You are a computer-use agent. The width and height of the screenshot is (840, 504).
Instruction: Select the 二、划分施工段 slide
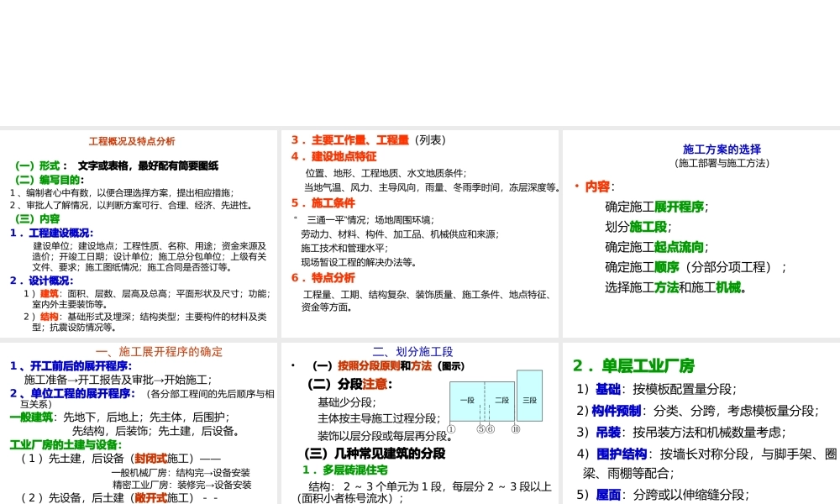(x=419, y=423)
